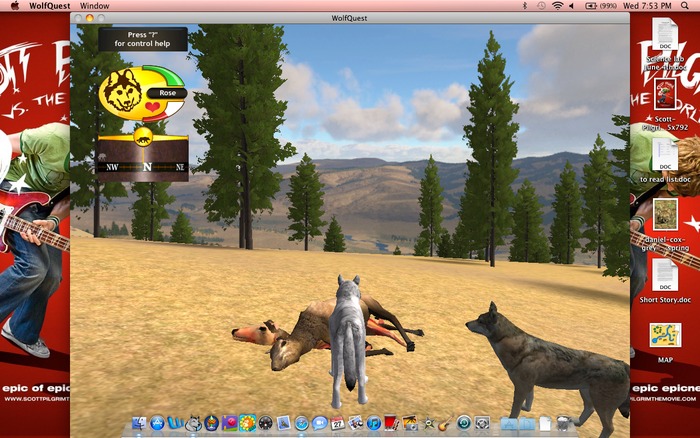Click the N heading on the compass
The height and width of the screenshot is (438, 700).
click(x=147, y=167)
